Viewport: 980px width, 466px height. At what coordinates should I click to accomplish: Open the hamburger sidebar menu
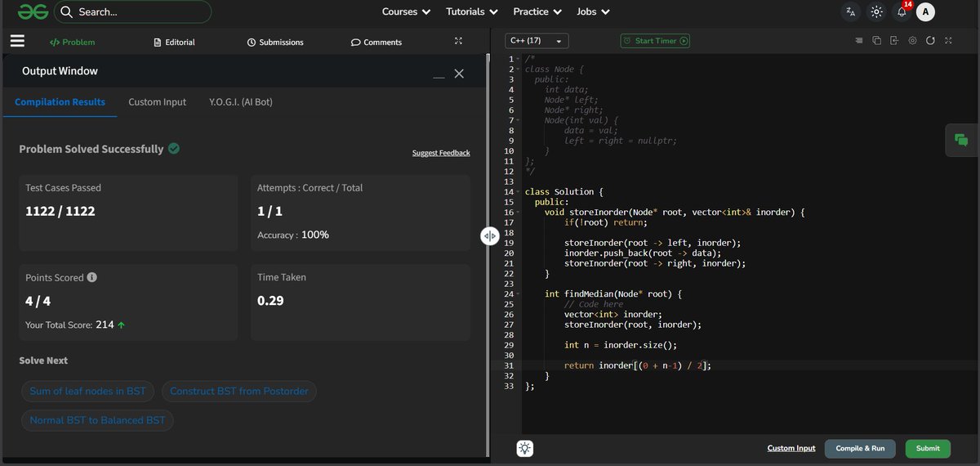17,42
